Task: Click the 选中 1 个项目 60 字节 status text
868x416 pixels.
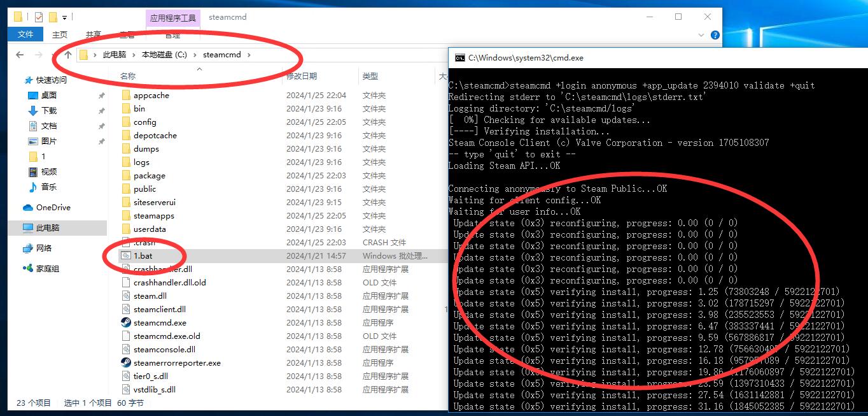Action: pos(104,403)
